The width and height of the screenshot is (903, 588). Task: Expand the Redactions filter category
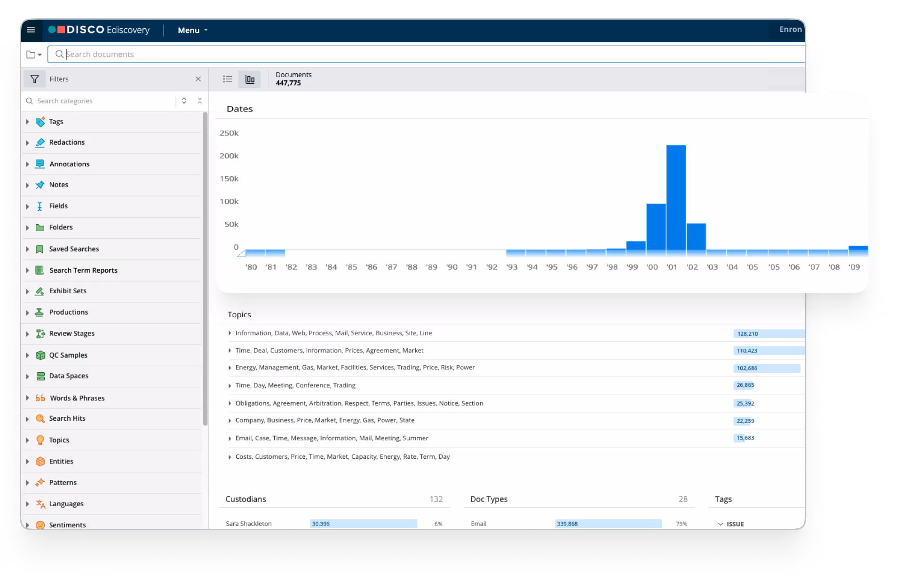point(28,142)
